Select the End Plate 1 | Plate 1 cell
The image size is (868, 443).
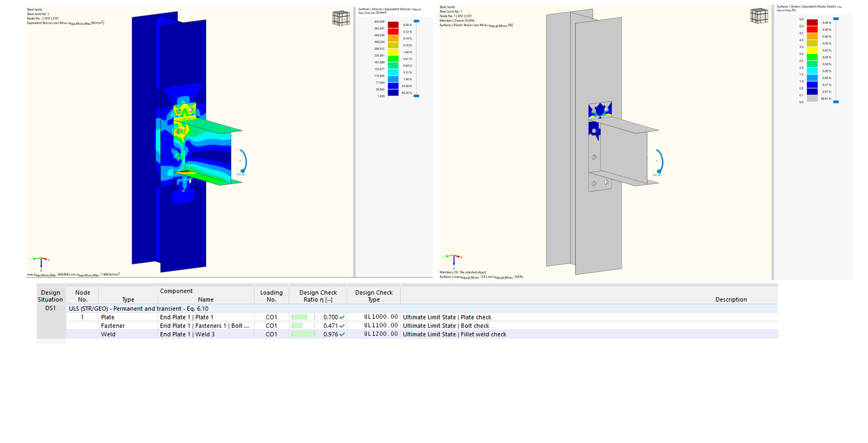[x=206, y=317]
